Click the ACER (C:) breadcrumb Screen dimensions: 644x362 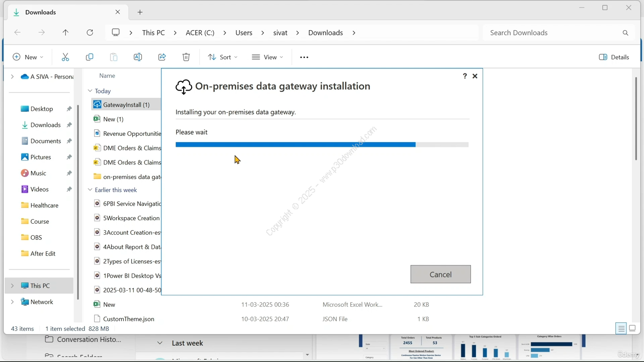200,33
